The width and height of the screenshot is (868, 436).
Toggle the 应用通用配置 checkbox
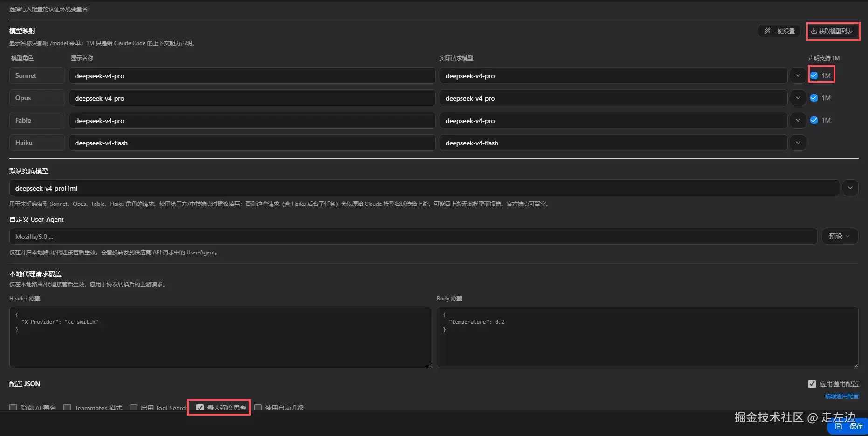(812, 384)
